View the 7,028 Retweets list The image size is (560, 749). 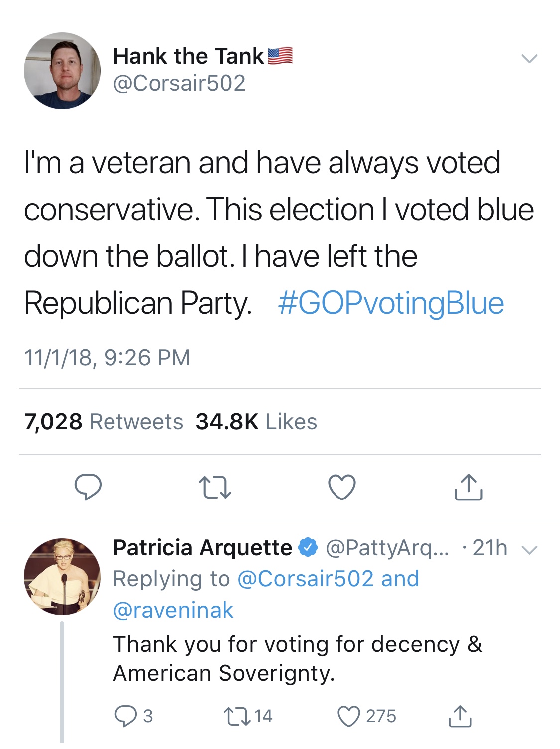point(104,422)
